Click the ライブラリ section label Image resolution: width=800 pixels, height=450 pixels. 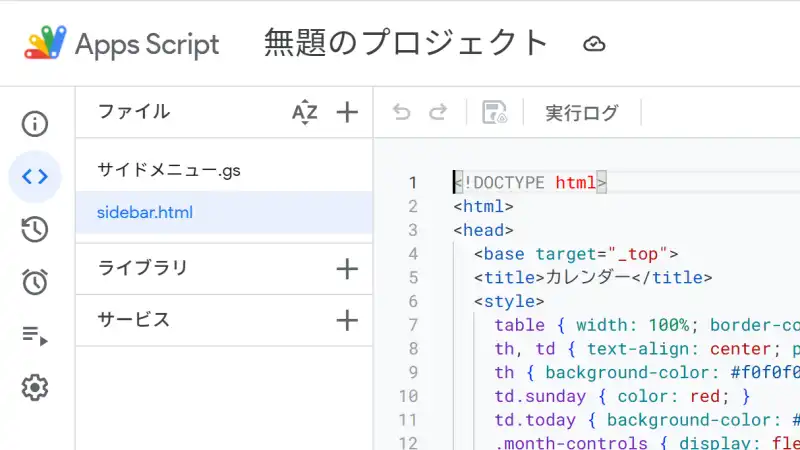click(142, 268)
